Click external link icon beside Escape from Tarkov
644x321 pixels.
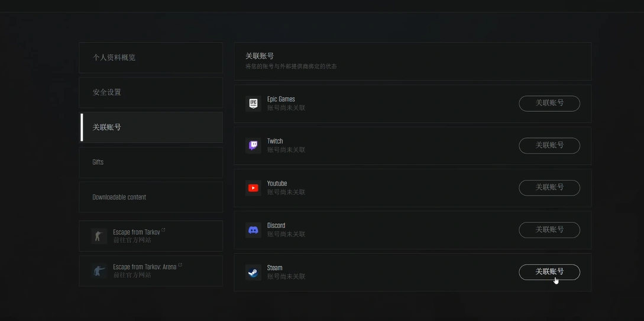pyautogui.click(x=163, y=230)
